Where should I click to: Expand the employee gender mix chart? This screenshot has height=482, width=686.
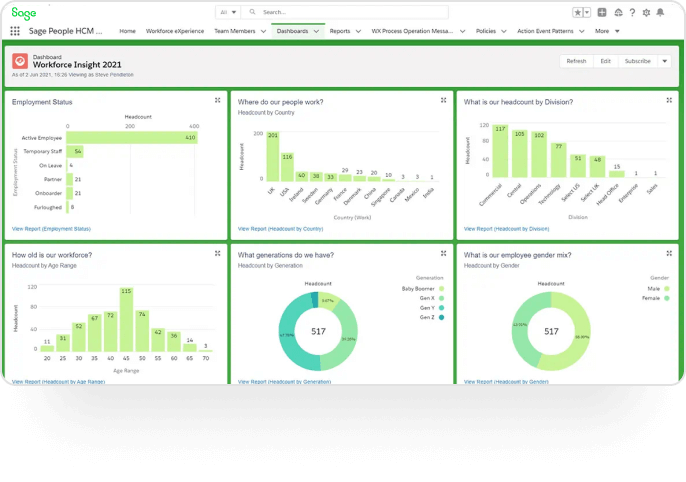(x=668, y=254)
